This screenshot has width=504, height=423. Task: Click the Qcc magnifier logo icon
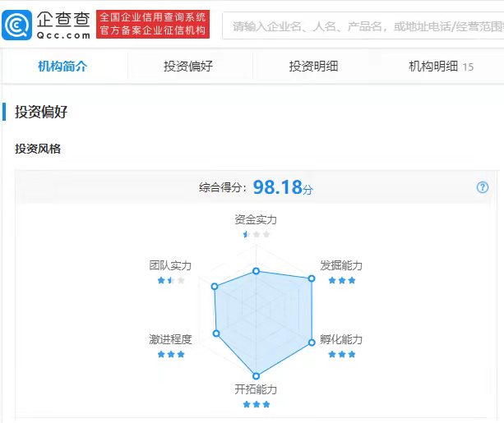tap(16, 25)
